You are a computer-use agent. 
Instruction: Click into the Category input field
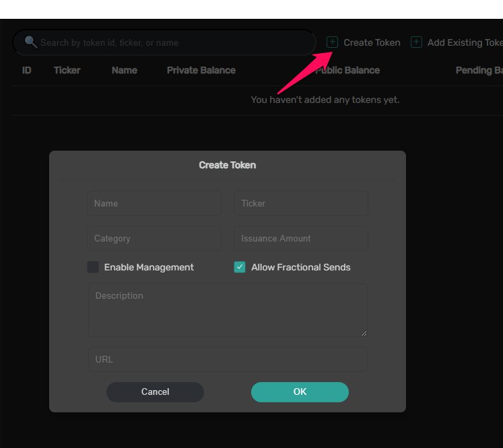pyautogui.click(x=154, y=238)
